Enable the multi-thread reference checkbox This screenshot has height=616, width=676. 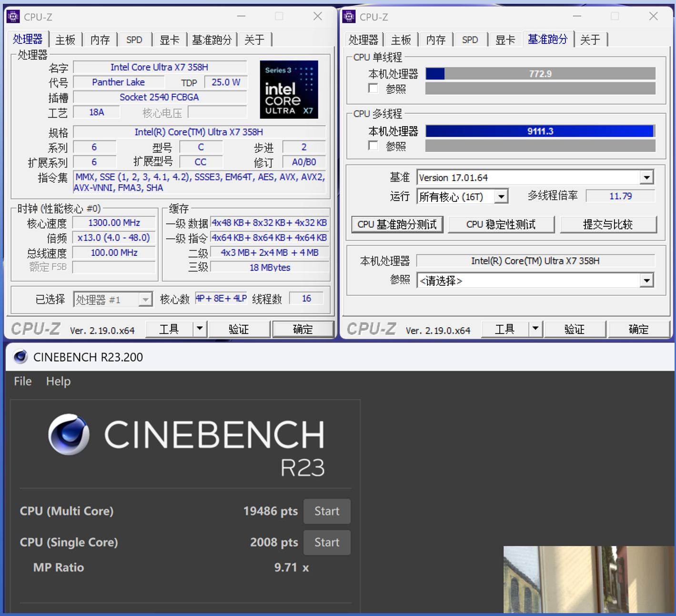373,146
